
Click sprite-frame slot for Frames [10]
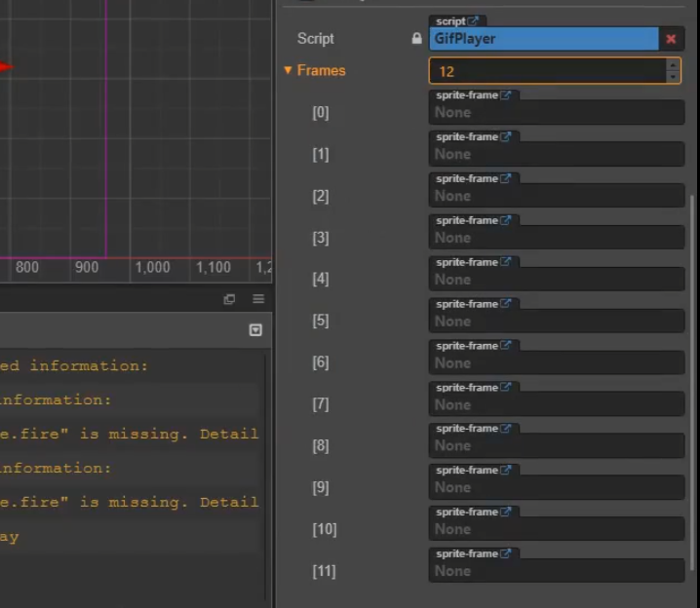pyautogui.click(x=557, y=529)
